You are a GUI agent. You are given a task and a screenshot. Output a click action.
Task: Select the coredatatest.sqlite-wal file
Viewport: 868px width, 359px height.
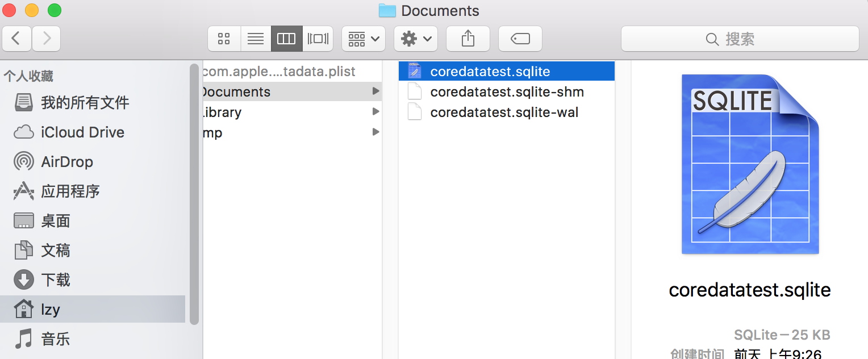pyautogui.click(x=504, y=112)
